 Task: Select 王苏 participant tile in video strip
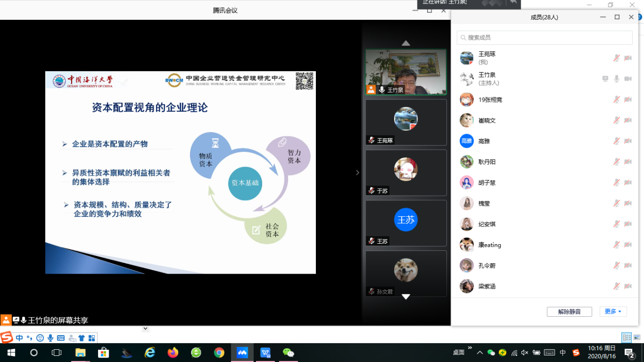[x=406, y=223]
